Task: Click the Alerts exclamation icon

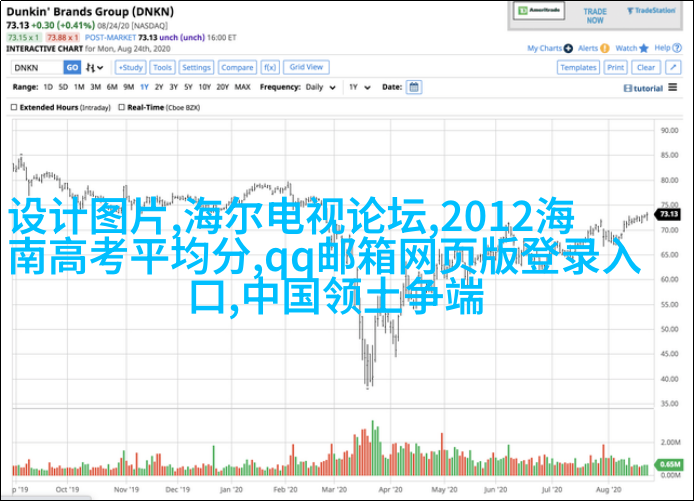Action: 605,48
